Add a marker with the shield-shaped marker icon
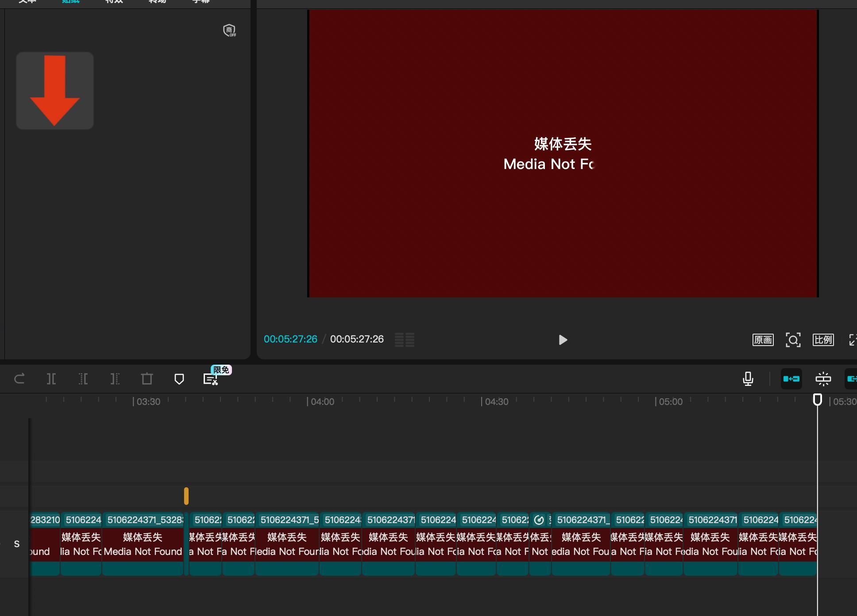Screen dimensions: 857x616 point(179,379)
